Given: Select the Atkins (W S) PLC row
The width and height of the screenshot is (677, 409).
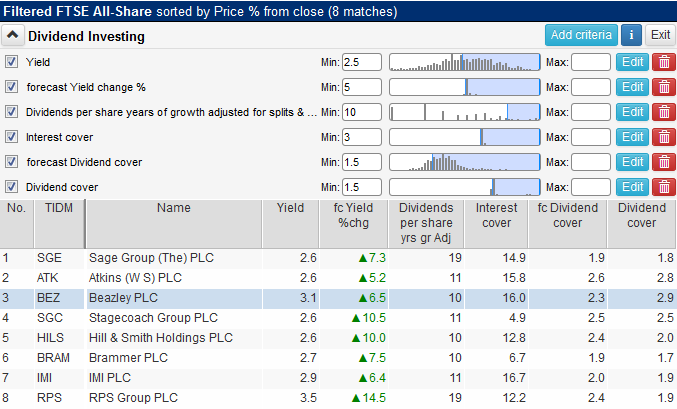Looking at the screenshot, I should [338, 278].
